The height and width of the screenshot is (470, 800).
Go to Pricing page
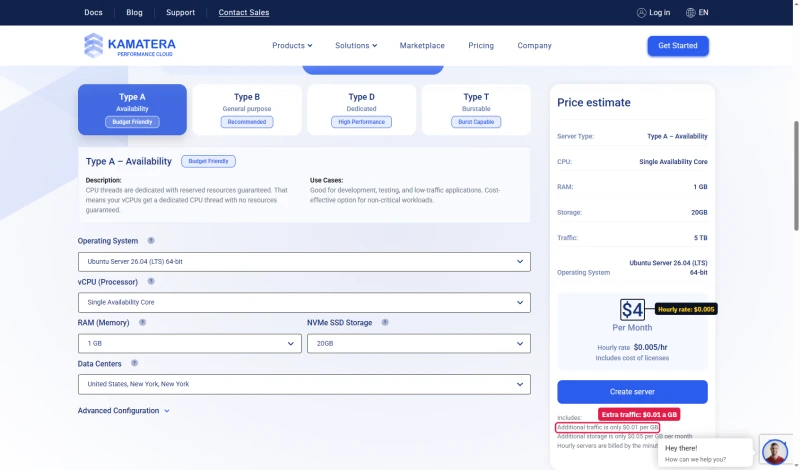point(481,45)
